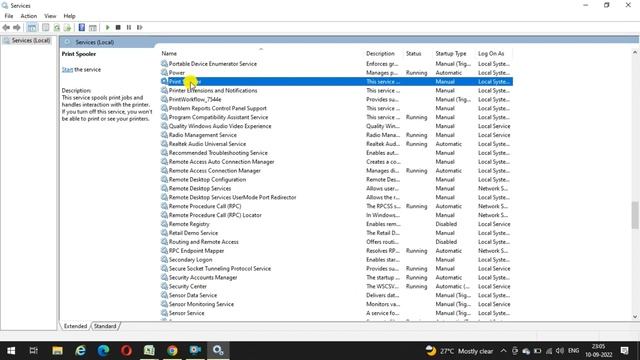This screenshot has width=640, height=360.
Task: Select Retail Demo Service
Action: click(x=193, y=233)
